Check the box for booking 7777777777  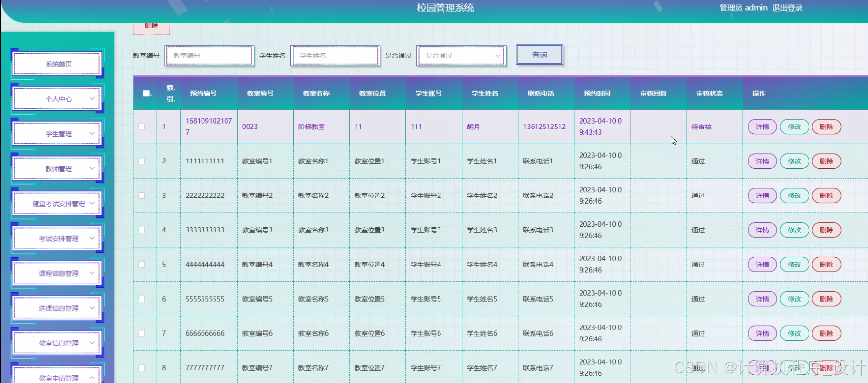point(142,368)
